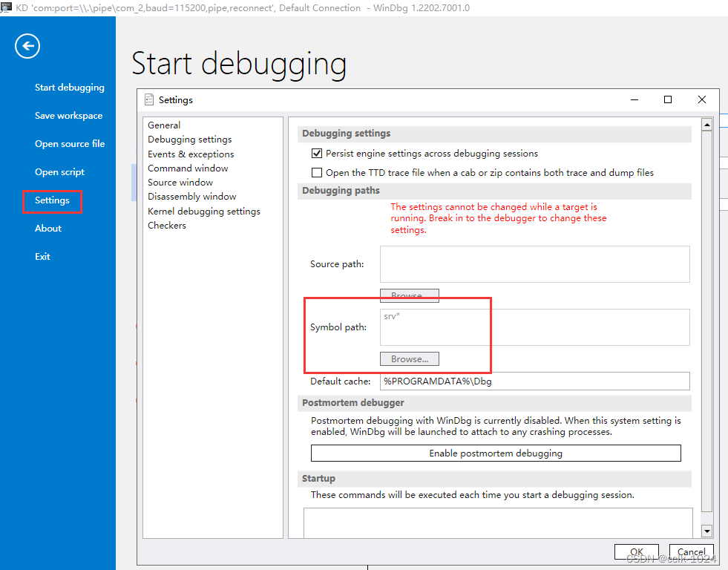Image resolution: width=728 pixels, height=570 pixels.
Task: Click Cancel in Settings dialog
Action: (692, 552)
